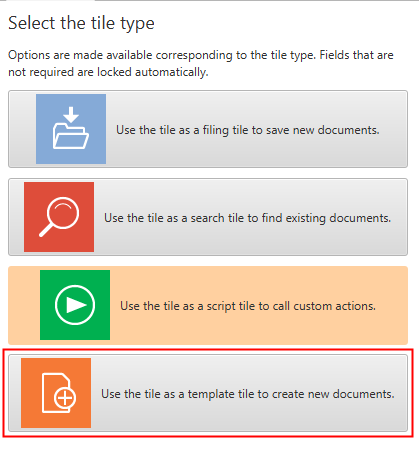Click the "Options are made available" description text
The width and height of the screenshot is (419, 453).
pyautogui.click(x=201, y=63)
